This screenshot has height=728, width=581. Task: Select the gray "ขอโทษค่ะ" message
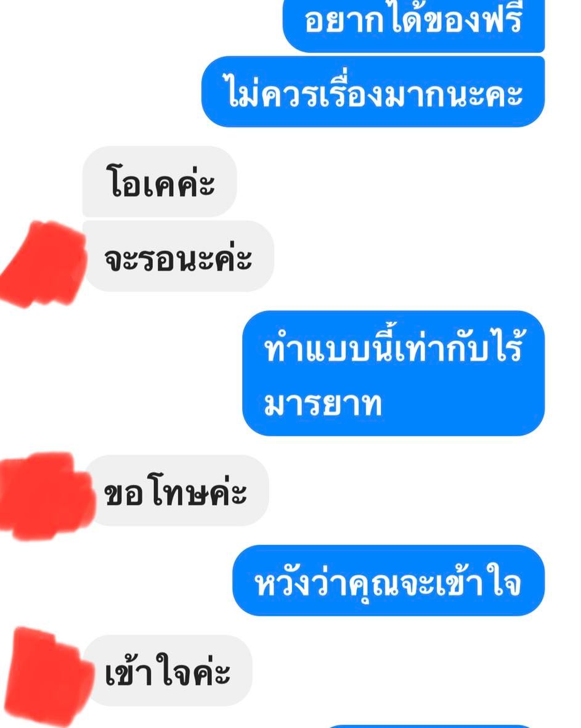176,490
